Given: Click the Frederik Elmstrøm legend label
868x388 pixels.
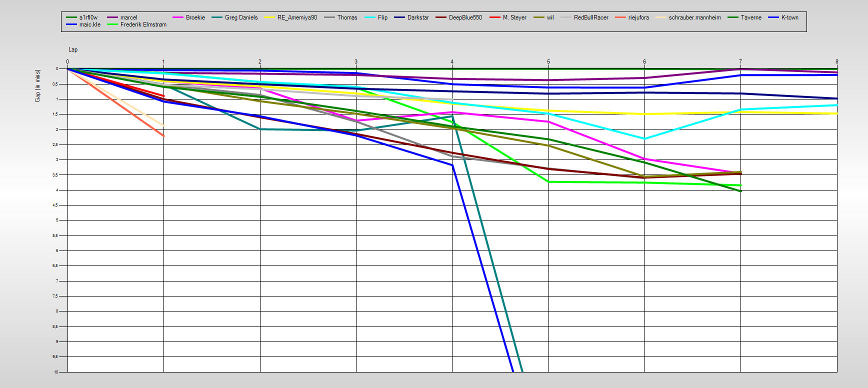Looking at the screenshot, I should click(x=143, y=24).
